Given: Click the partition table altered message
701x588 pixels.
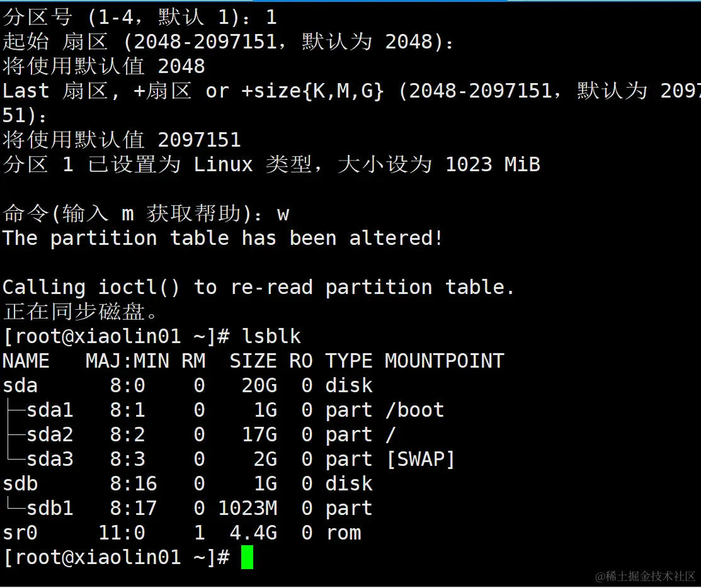Looking at the screenshot, I should 220,238.
